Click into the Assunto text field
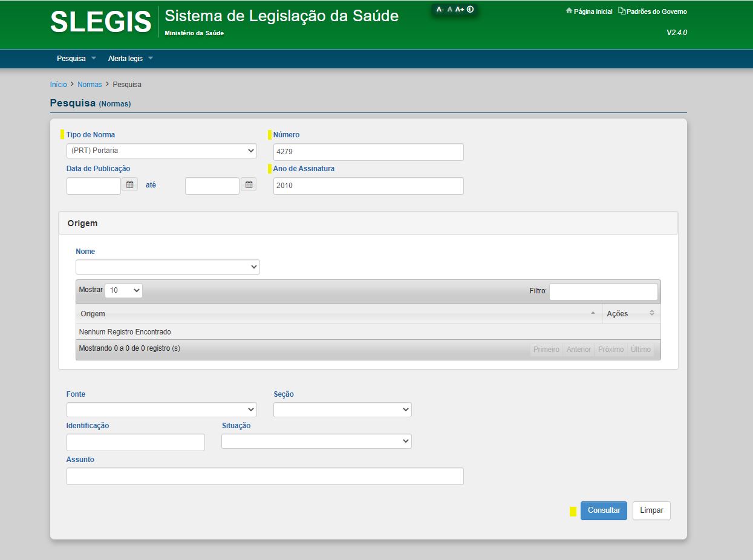The image size is (753, 560). [265, 477]
